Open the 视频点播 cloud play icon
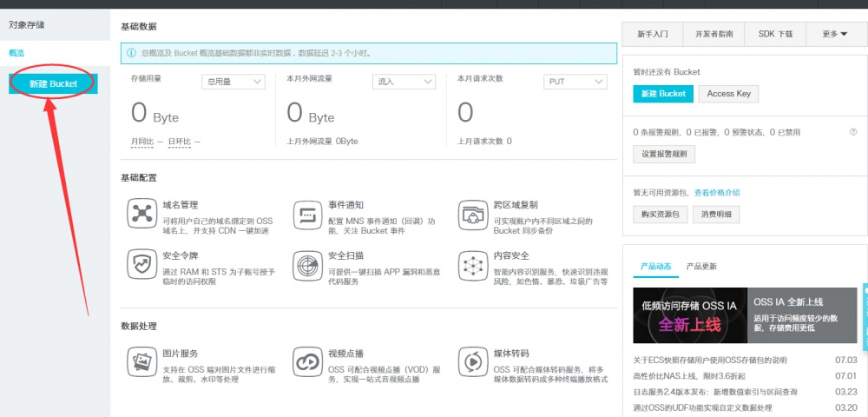Screen dimensions: 868x417 coord(307,362)
